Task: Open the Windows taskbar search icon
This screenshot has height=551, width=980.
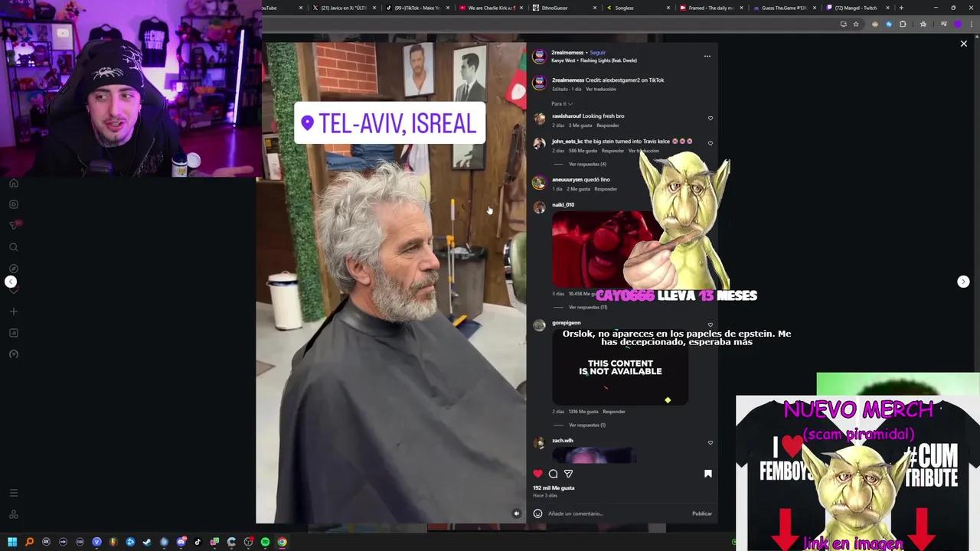Action: [29, 542]
